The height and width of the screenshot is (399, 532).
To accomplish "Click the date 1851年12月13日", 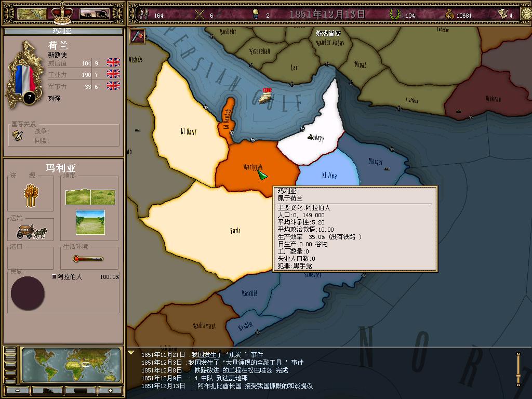I will (x=327, y=14).
